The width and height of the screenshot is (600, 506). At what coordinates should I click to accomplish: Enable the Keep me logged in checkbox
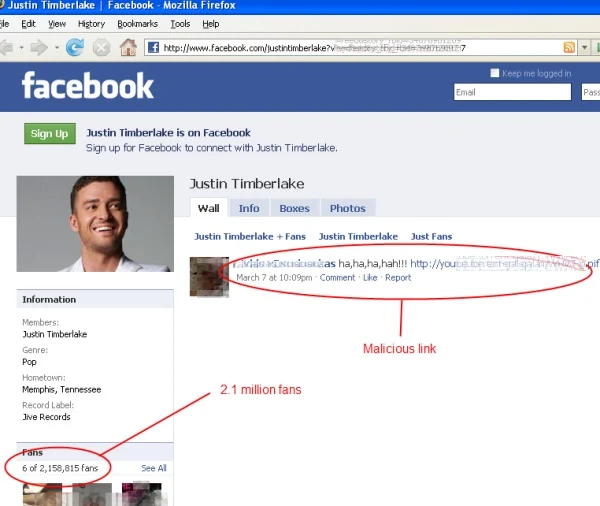494,73
